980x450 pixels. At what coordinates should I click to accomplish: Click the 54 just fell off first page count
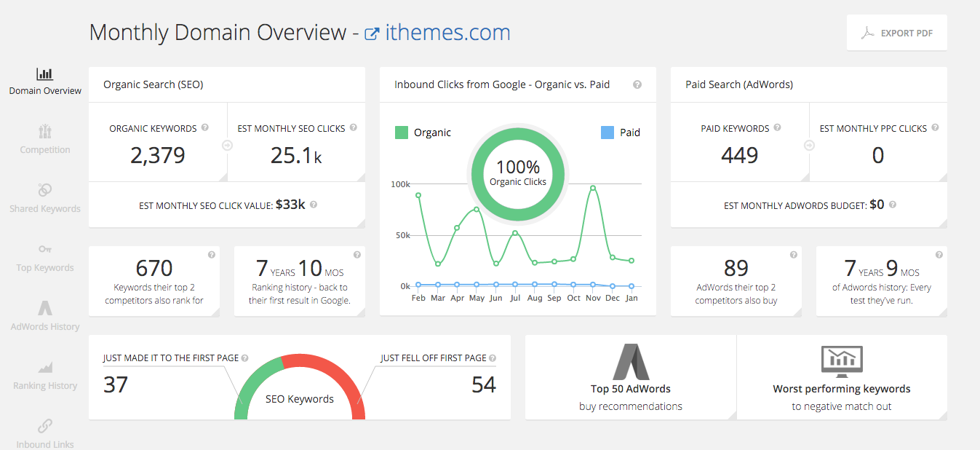point(484,384)
